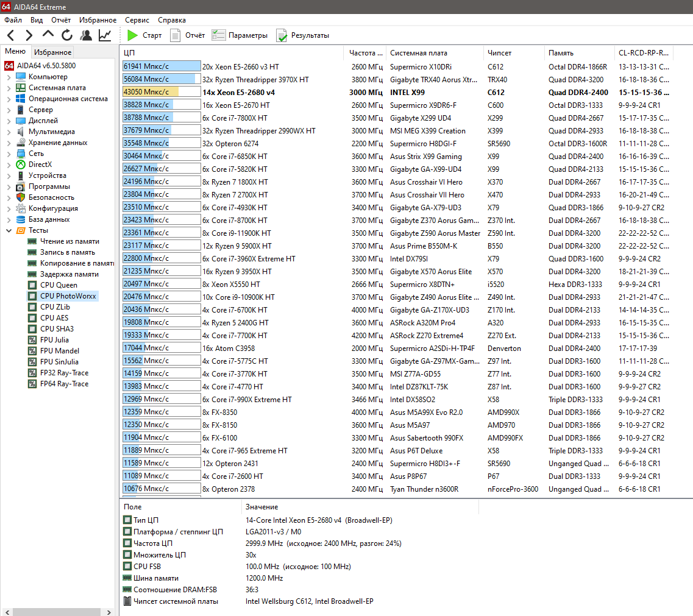This screenshot has height=616, width=693.
Task: Select the CPU ZLib benchmark icon
Action: tap(32, 306)
